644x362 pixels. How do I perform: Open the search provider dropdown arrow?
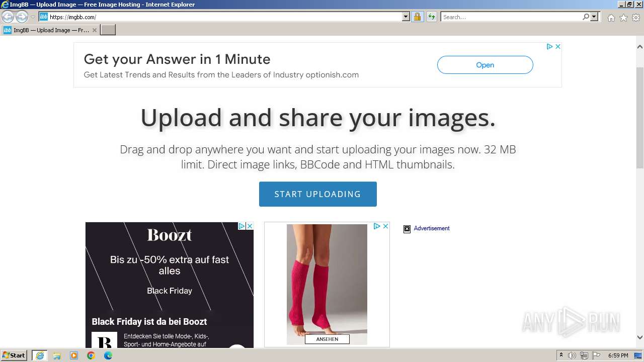(x=594, y=17)
